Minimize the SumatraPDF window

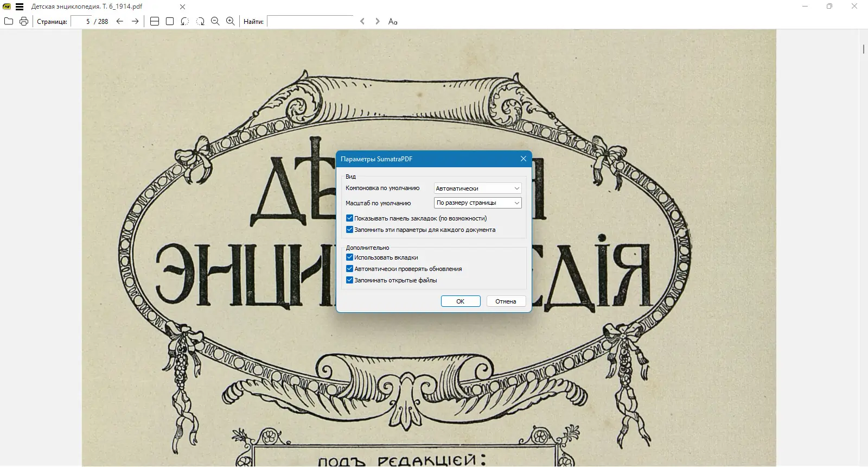[x=805, y=7]
